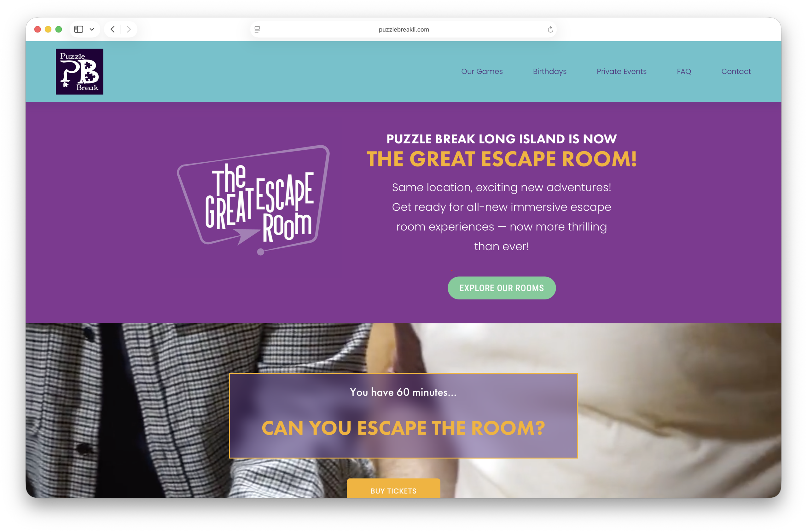Select the Contact navigation link
The image size is (807, 532).
(x=736, y=72)
